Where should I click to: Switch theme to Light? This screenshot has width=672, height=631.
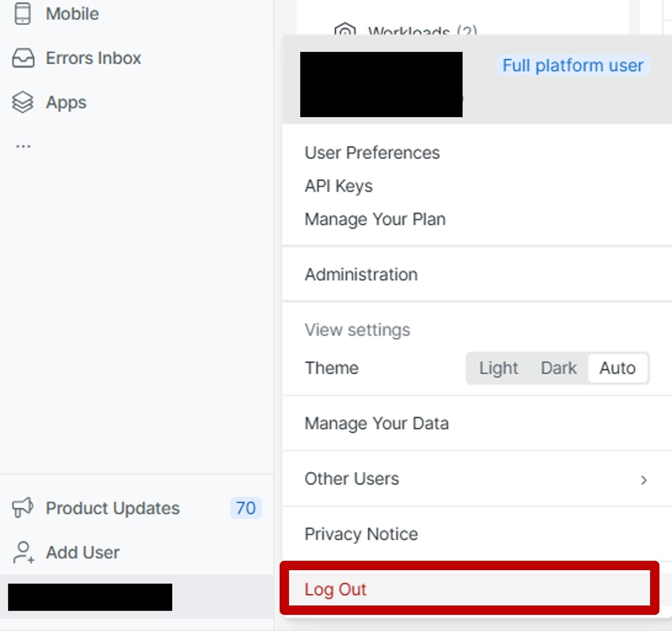(498, 368)
